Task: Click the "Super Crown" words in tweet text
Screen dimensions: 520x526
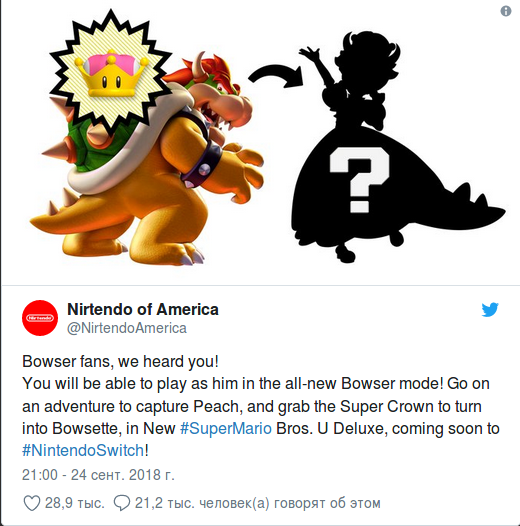Action: point(387,407)
